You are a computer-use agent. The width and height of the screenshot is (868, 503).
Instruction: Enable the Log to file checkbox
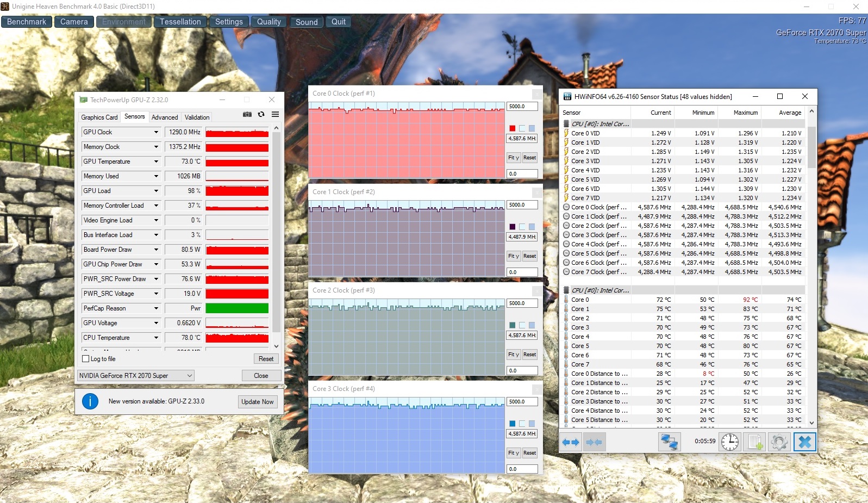[86, 359]
